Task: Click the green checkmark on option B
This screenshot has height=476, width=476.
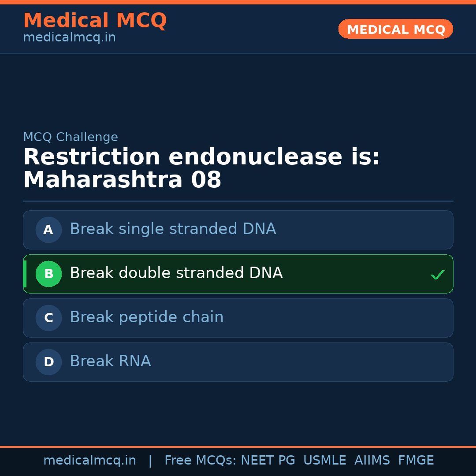Action: (x=437, y=275)
